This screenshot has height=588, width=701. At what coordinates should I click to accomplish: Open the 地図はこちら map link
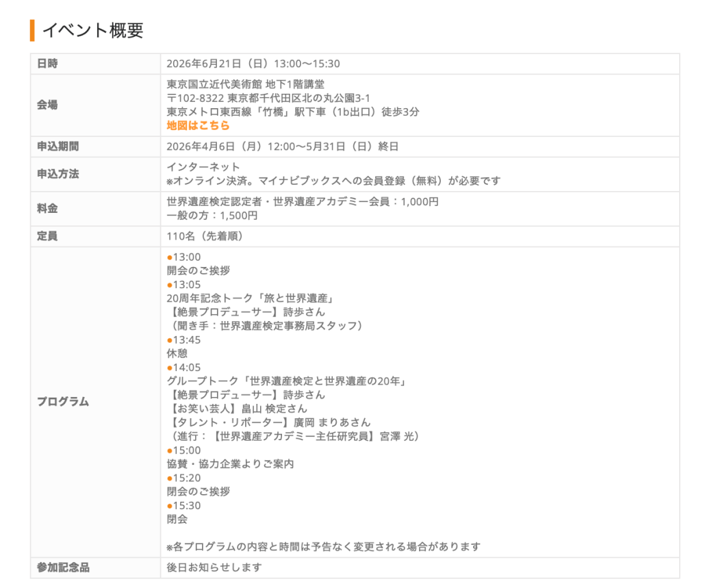pos(198,126)
